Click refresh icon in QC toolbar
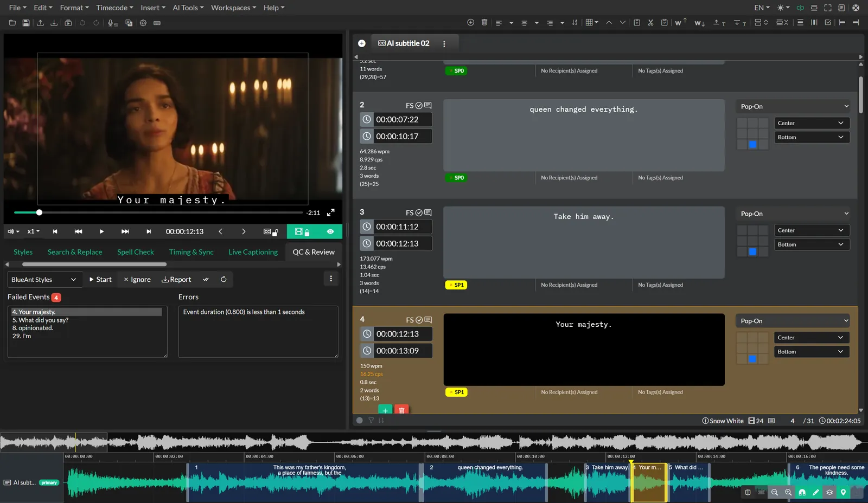 [224, 279]
